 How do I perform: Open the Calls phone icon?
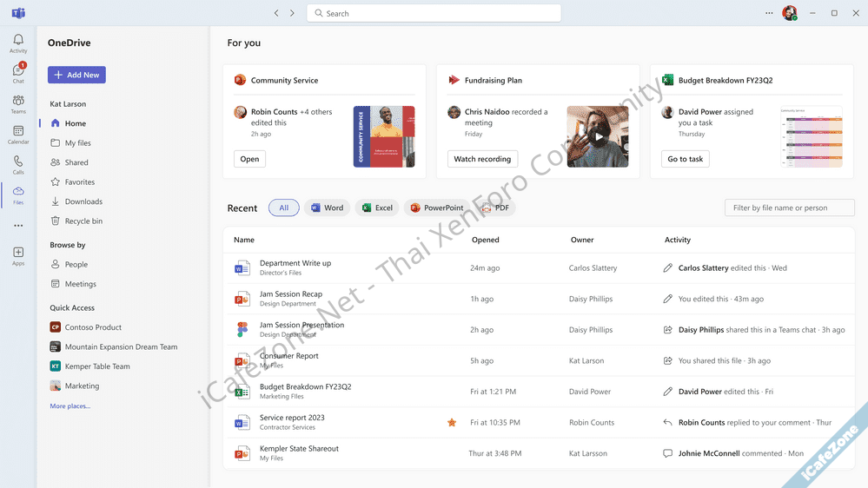[x=18, y=163]
